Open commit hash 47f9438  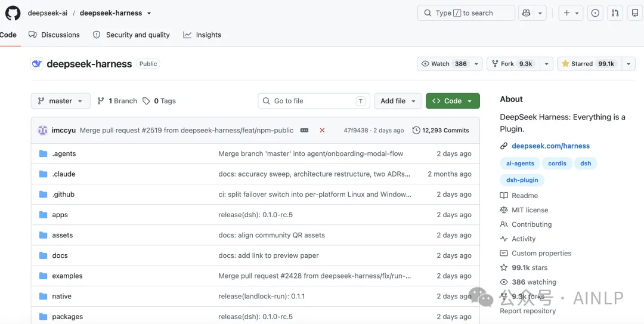point(355,130)
